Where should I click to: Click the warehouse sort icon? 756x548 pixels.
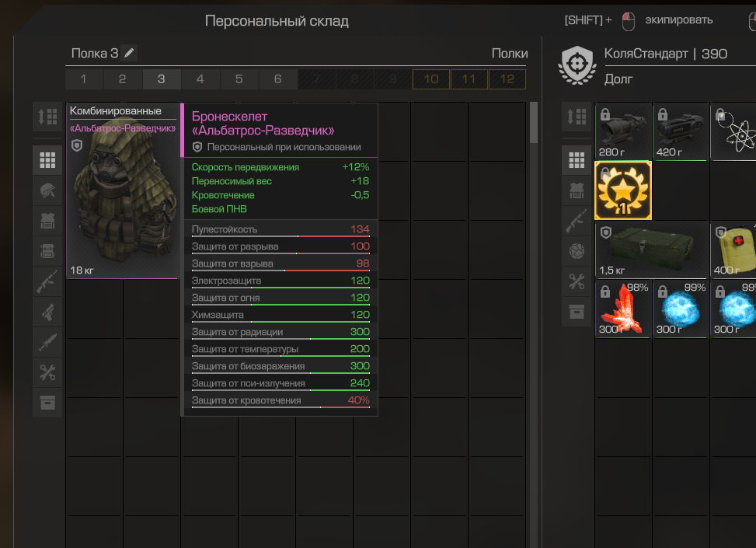point(47,117)
